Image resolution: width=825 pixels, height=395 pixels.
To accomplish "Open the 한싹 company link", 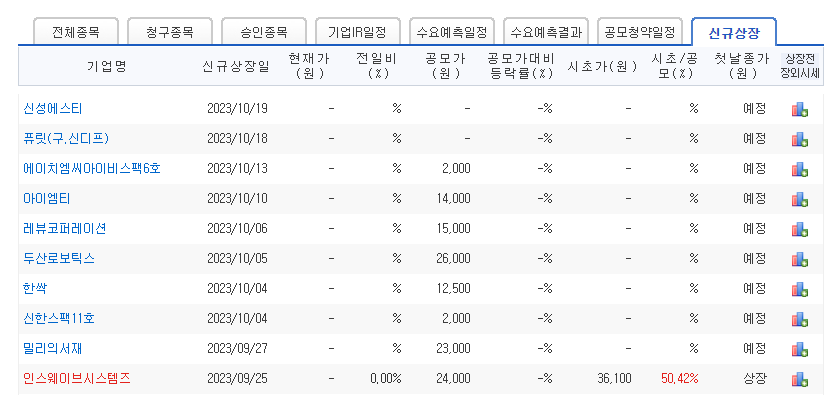I will tap(35, 289).
